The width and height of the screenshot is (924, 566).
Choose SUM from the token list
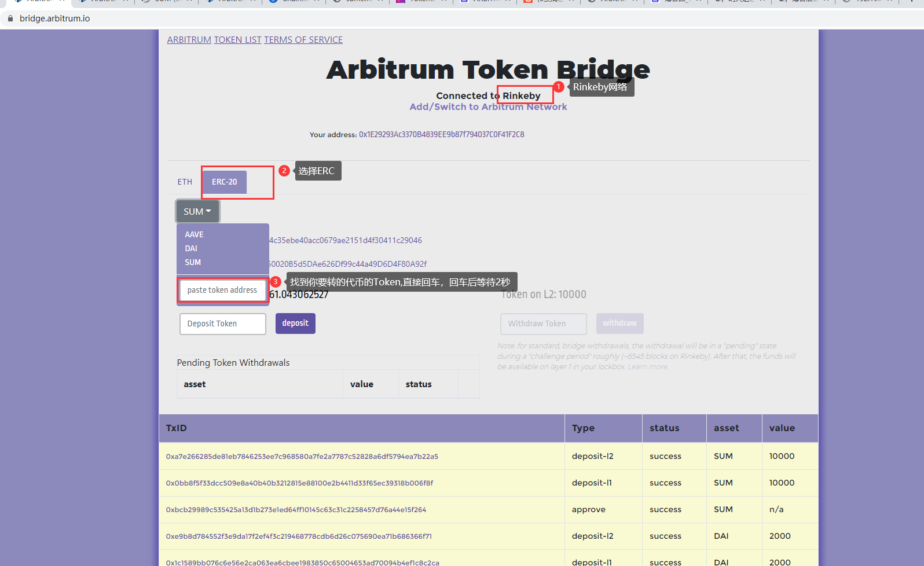click(x=193, y=262)
